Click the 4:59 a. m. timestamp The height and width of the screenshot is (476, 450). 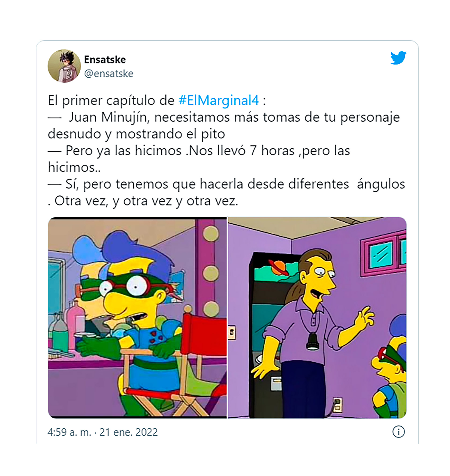(x=69, y=432)
